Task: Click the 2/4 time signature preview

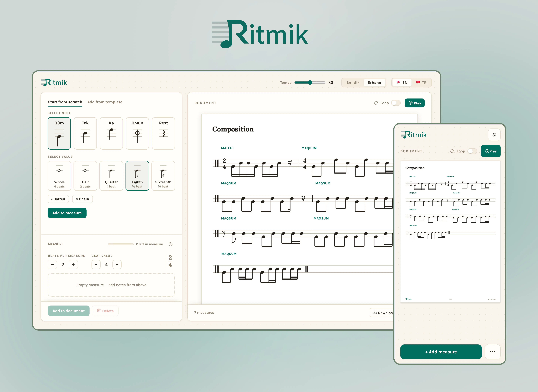Action: (x=170, y=261)
